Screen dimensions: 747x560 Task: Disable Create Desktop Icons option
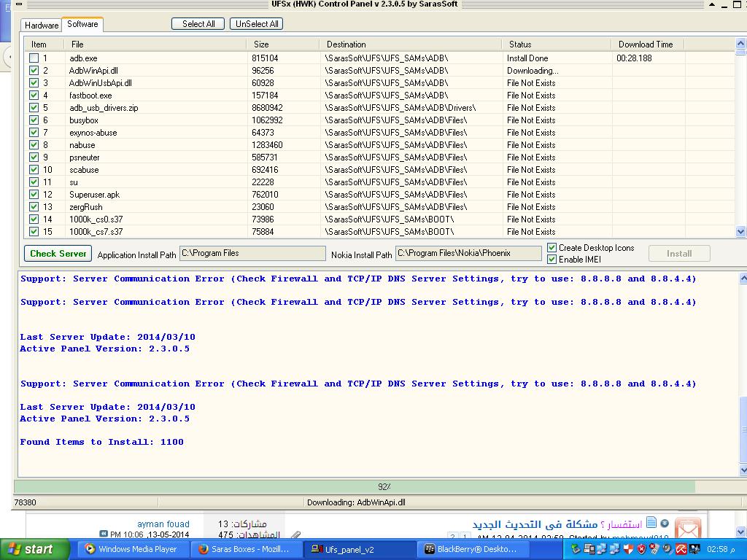(x=551, y=248)
